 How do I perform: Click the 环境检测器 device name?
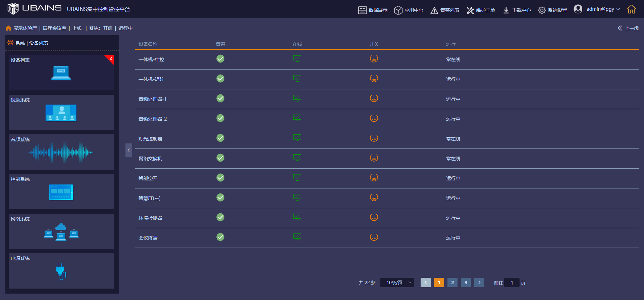(150, 218)
